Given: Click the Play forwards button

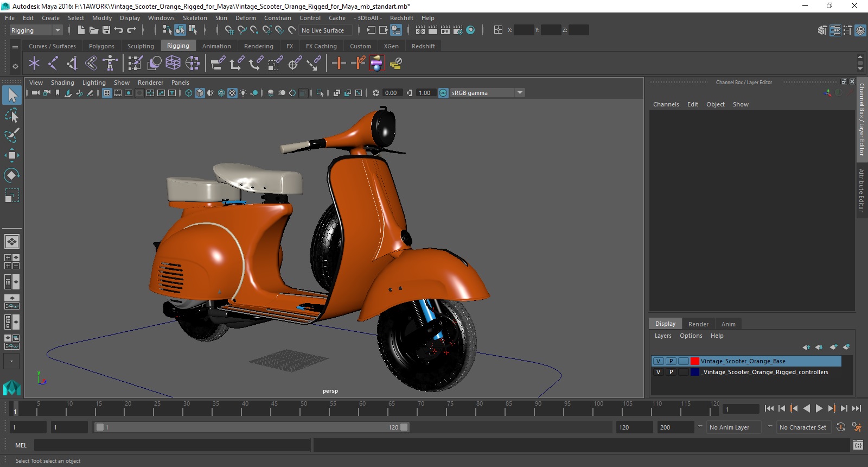Looking at the screenshot, I should (819, 408).
